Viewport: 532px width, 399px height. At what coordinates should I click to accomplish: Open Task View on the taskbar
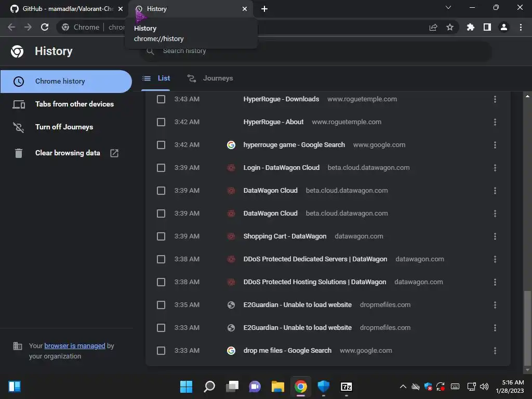pyautogui.click(x=232, y=387)
